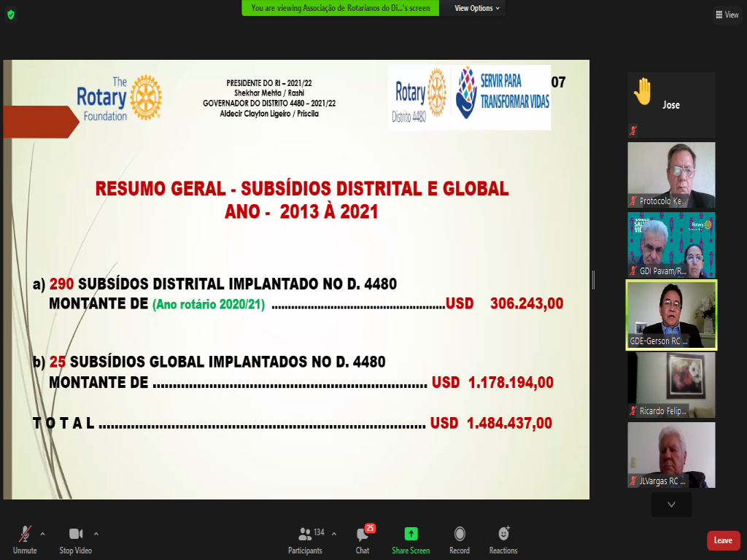Image resolution: width=747 pixels, height=560 pixels.
Task: Open the View Options menu
Action: (x=477, y=8)
